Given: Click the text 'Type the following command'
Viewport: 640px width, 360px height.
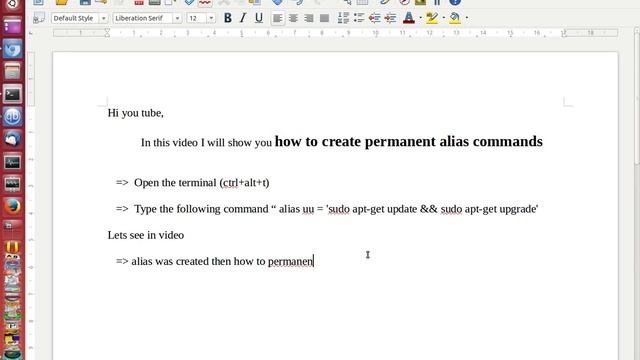Looking at the screenshot, I should point(201,209).
